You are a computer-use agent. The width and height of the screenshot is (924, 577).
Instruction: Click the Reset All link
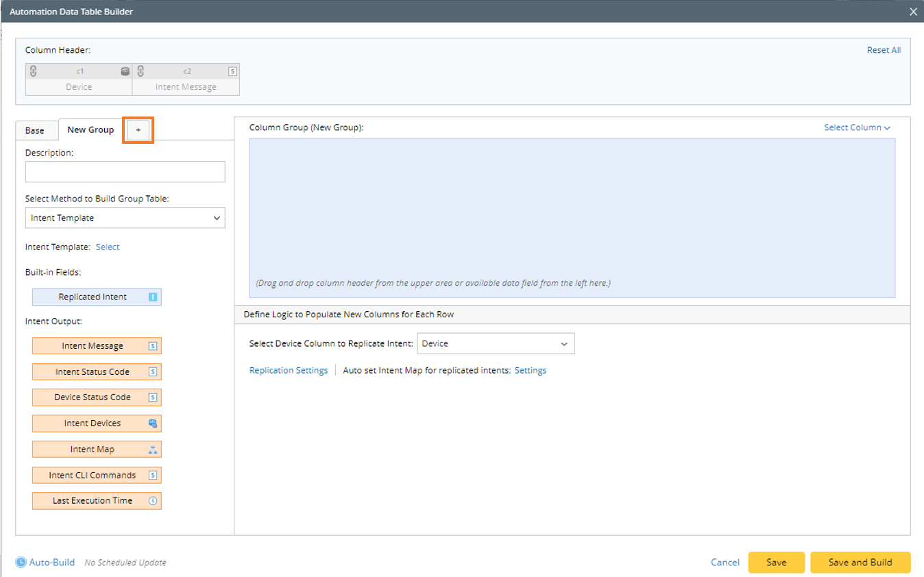(884, 50)
